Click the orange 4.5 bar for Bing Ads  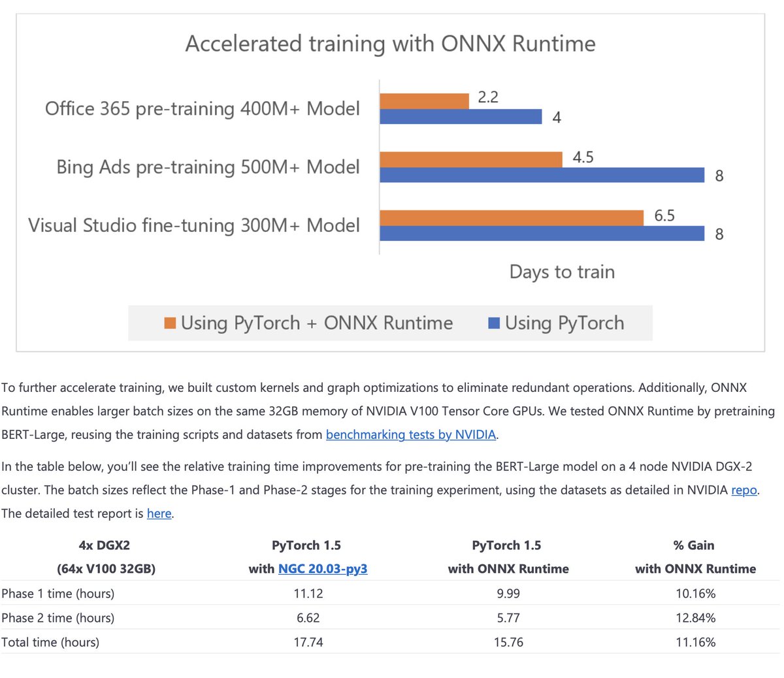(471, 159)
